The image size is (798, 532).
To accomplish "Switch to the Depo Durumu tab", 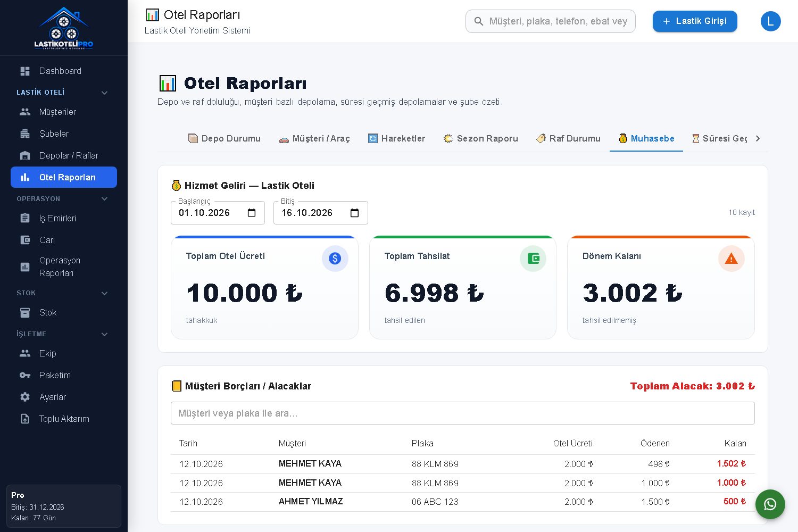I will [225, 138].
